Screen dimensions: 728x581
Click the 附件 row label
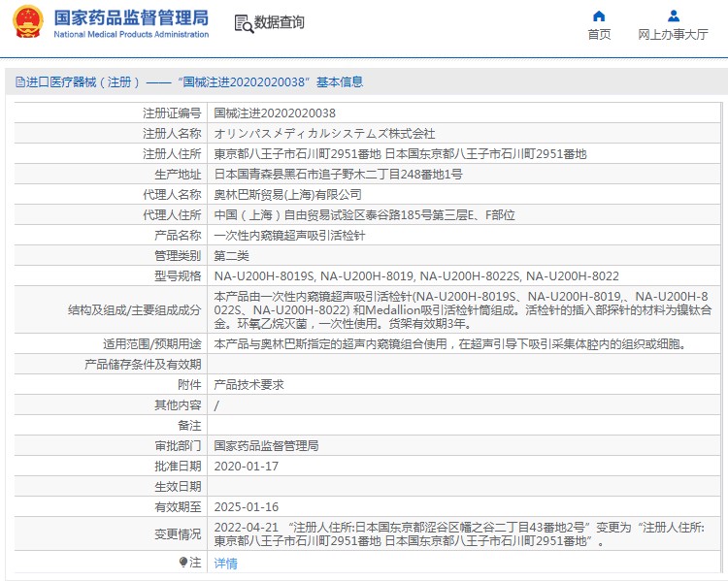pyautogui.click(x=189, y=385)
